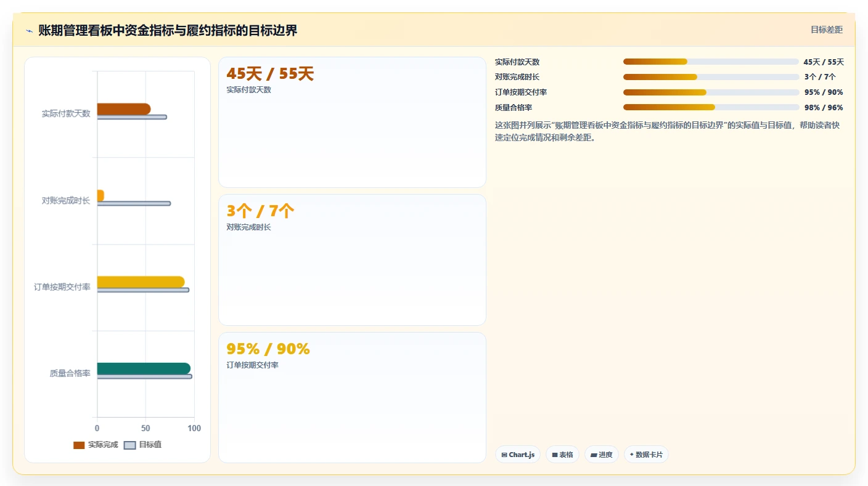Click the orange 对账完成时长 actual bar in chart
Image resolution: width=868 pixels, height=486 pixels.
[100, 195]
